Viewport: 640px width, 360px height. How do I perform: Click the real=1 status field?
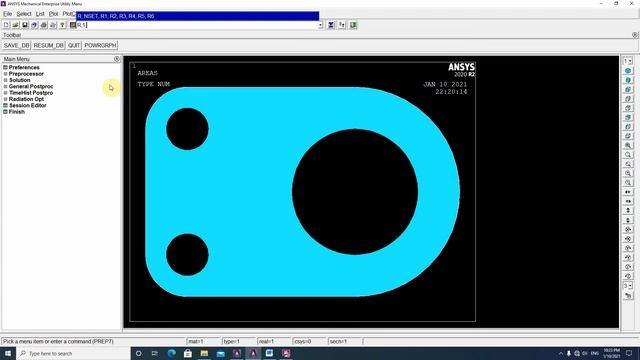(x=274, y=341)
